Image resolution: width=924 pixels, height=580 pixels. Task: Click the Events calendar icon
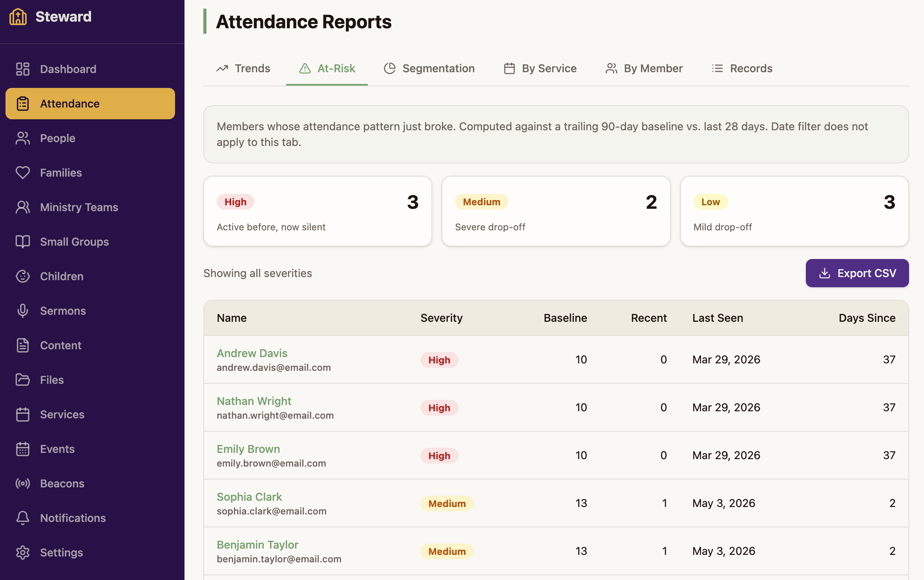coord(23,449)
